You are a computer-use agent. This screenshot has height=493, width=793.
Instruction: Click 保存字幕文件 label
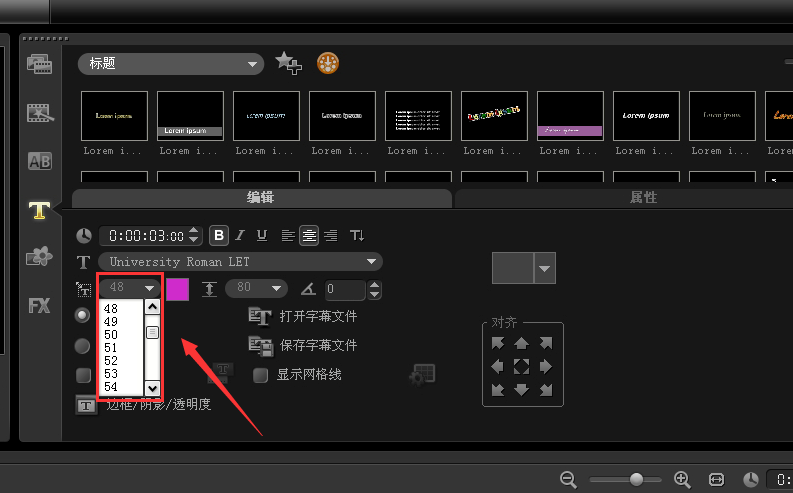[318, 346]
